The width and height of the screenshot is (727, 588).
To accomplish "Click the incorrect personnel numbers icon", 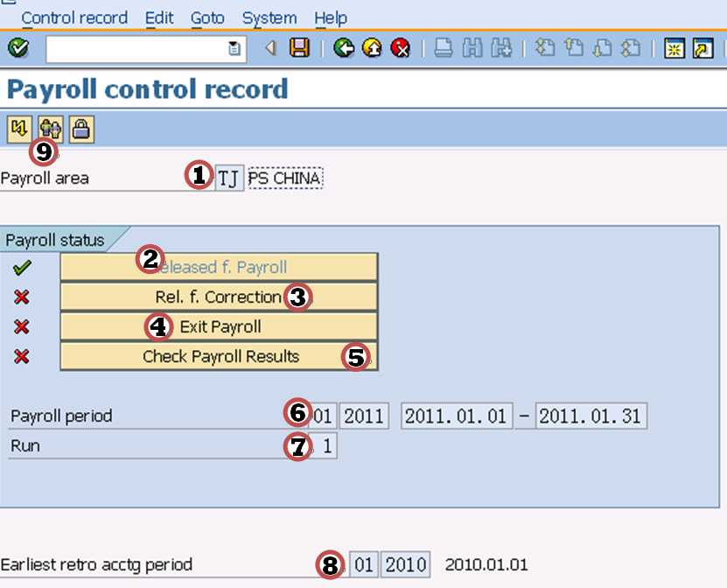I will 19,129.
